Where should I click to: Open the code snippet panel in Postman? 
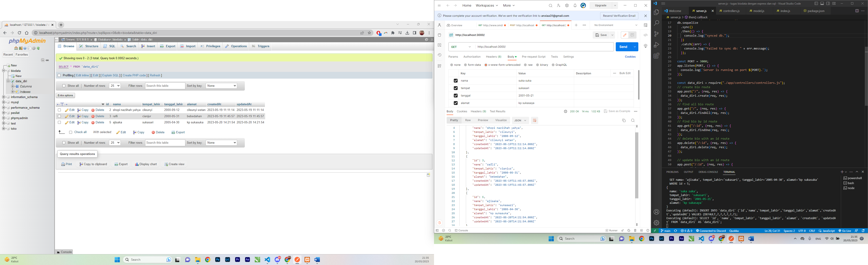[x=645, y=35]
